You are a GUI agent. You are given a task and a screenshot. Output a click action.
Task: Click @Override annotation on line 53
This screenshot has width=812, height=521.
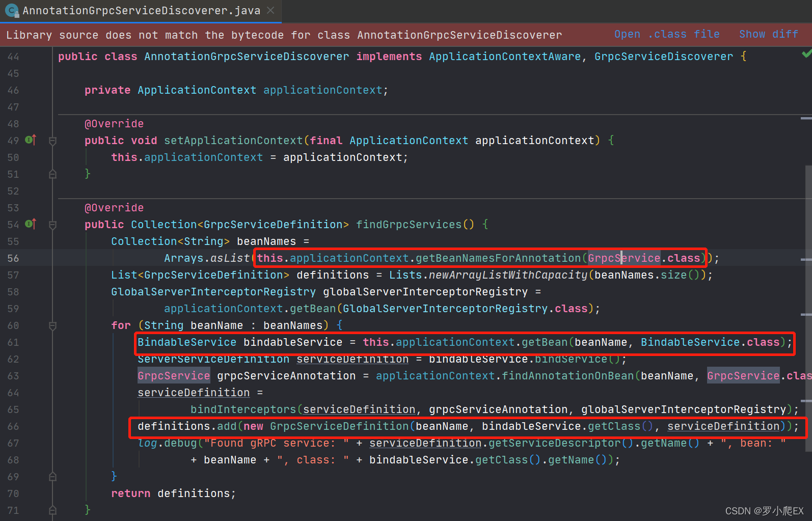pos(114,208)
